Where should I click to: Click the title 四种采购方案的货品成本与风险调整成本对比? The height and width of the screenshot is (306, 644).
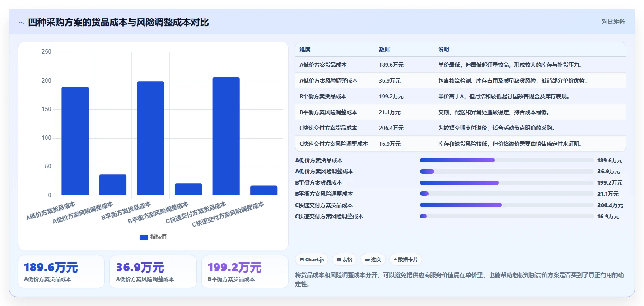click(x=118, y=22)
